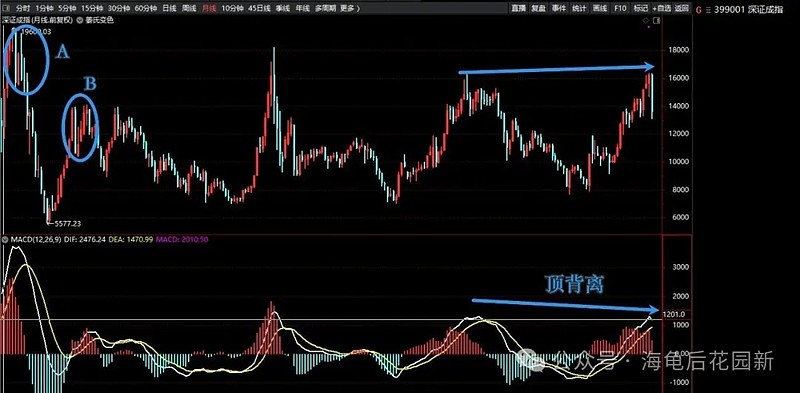Toggle the 蔡氏变色 indicator circle icon

tap(80, 20)
